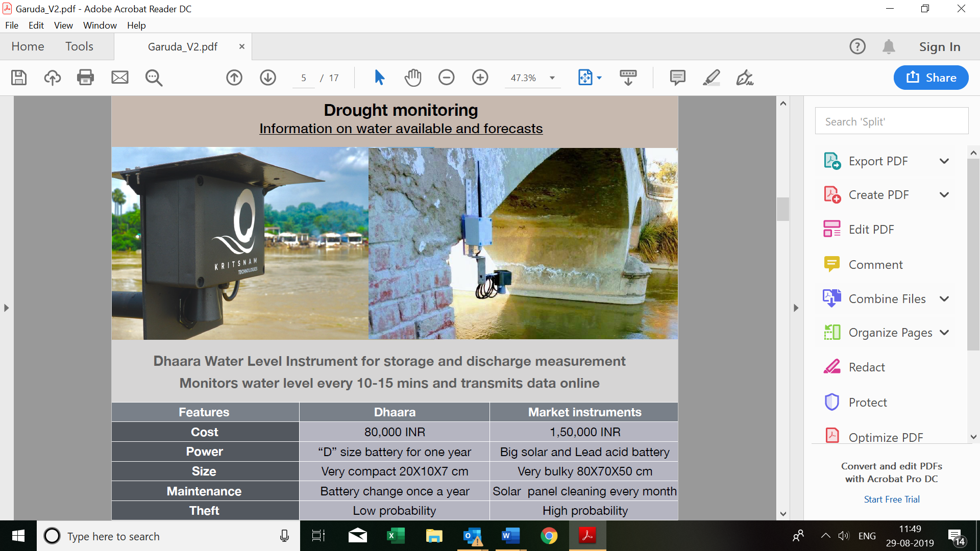Toggle the selection arrow tool
This screenshot has width=980, height=551.
pos(379,78)
